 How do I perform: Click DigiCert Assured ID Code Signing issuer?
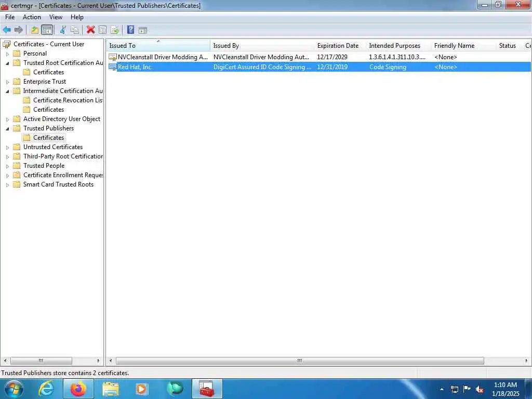coord(262,67)
